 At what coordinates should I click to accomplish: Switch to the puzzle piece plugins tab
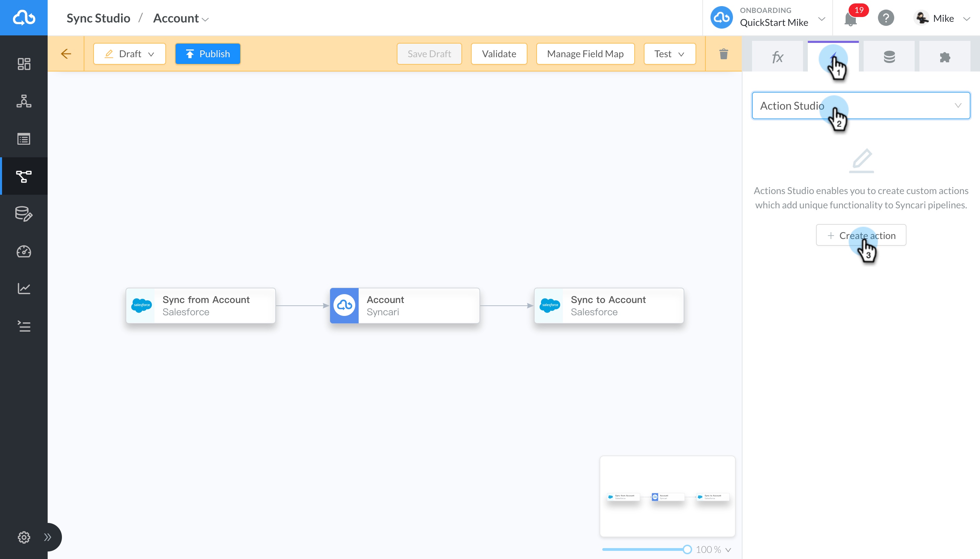(945, 57)
